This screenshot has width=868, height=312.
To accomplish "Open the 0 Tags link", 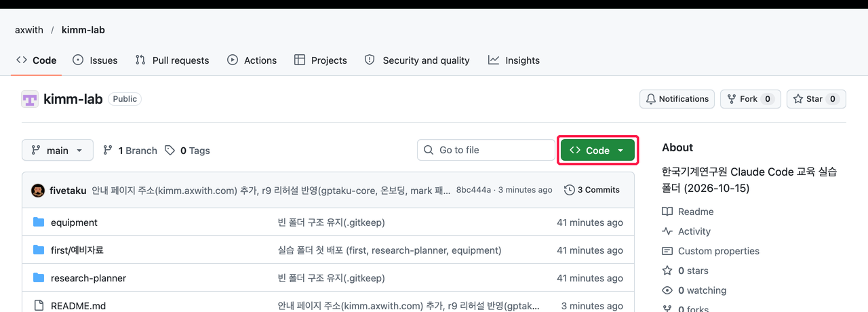I will pyautogui.click(x=187, y=151).
